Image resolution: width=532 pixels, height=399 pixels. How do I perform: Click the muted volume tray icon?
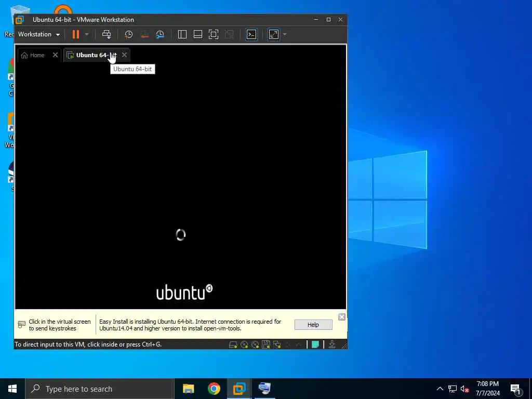(465, 389)
